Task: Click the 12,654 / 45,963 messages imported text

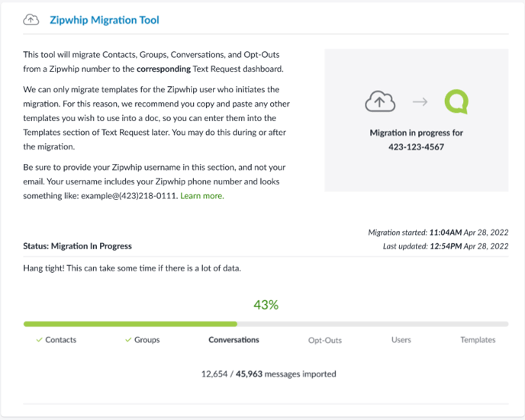Action: point(269,374)
